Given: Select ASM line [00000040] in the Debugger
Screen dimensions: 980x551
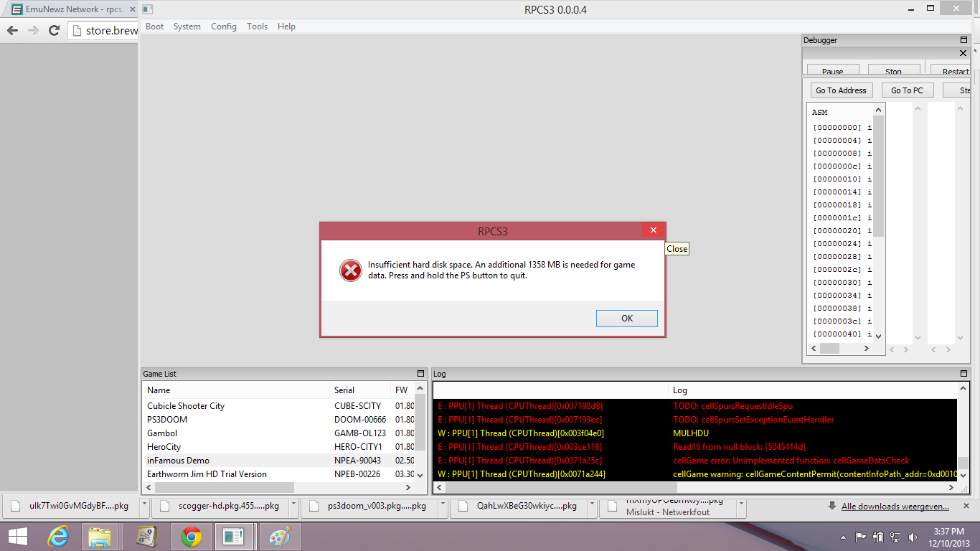Looking at the screenshot, I should 842,334.
